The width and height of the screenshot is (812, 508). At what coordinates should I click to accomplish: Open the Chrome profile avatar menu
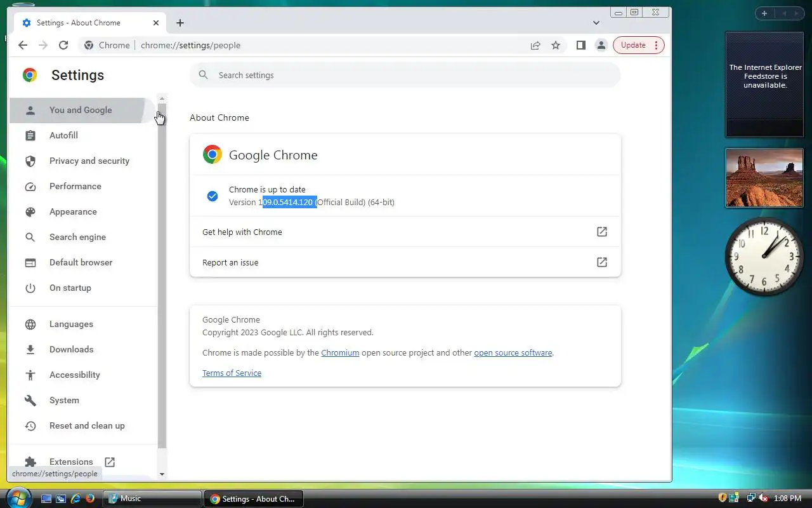[x=601, y=45]
